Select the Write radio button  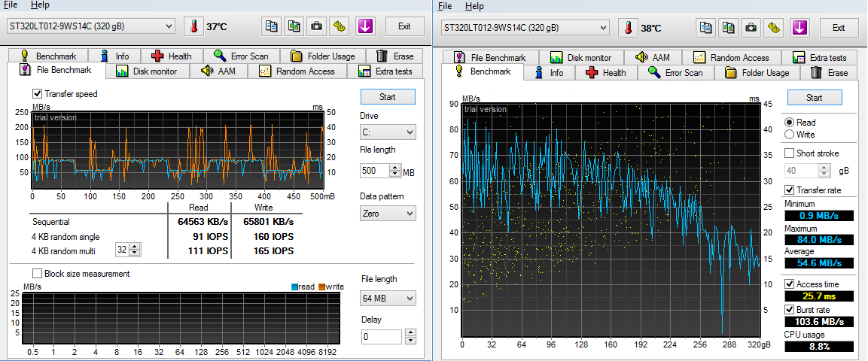789,135
